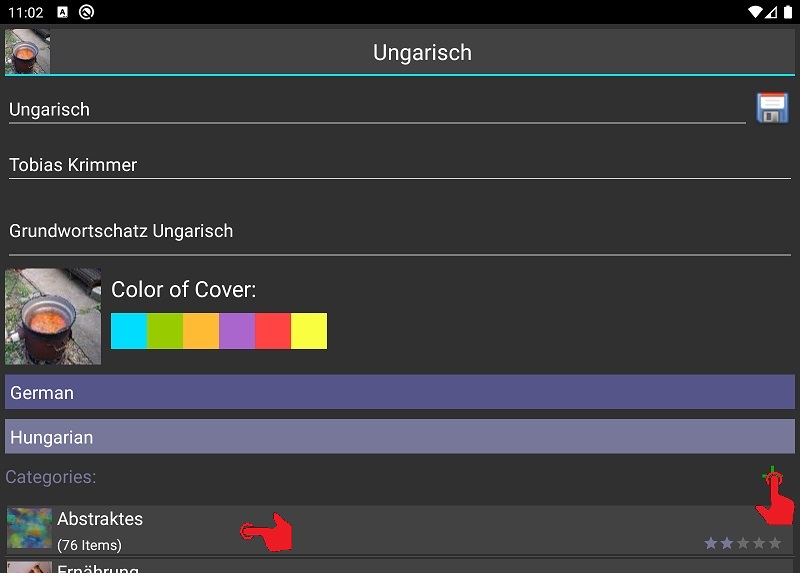The height and width of the screenshot is (573, 800).
Task: Choose the red cover color
Action: coord(273,331)
